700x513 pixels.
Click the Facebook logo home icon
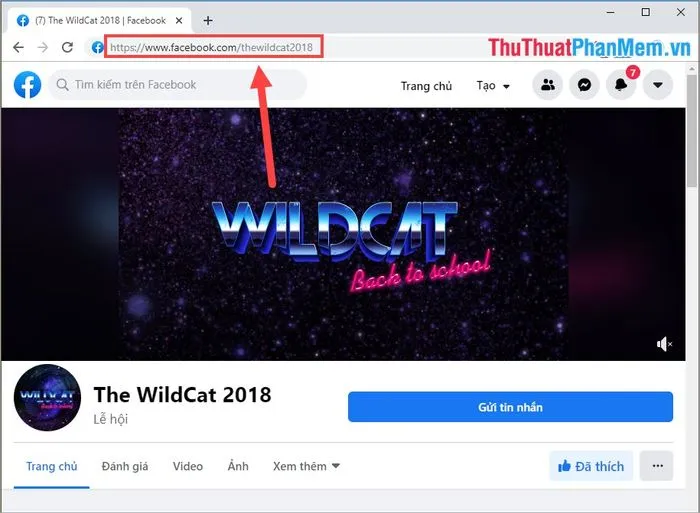27,85
